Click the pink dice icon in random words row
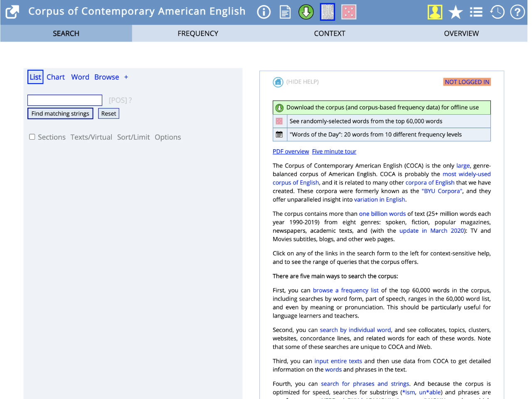532x399 pixels. 279,121
